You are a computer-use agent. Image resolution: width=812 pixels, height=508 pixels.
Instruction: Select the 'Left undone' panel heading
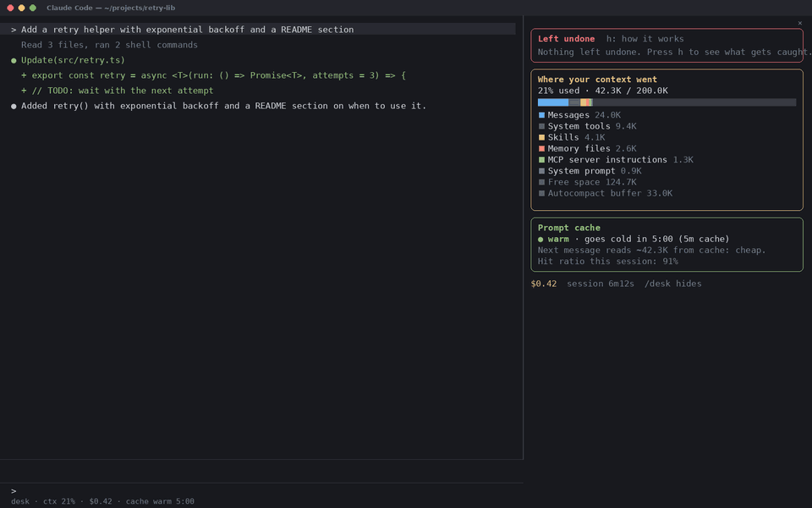566,39
